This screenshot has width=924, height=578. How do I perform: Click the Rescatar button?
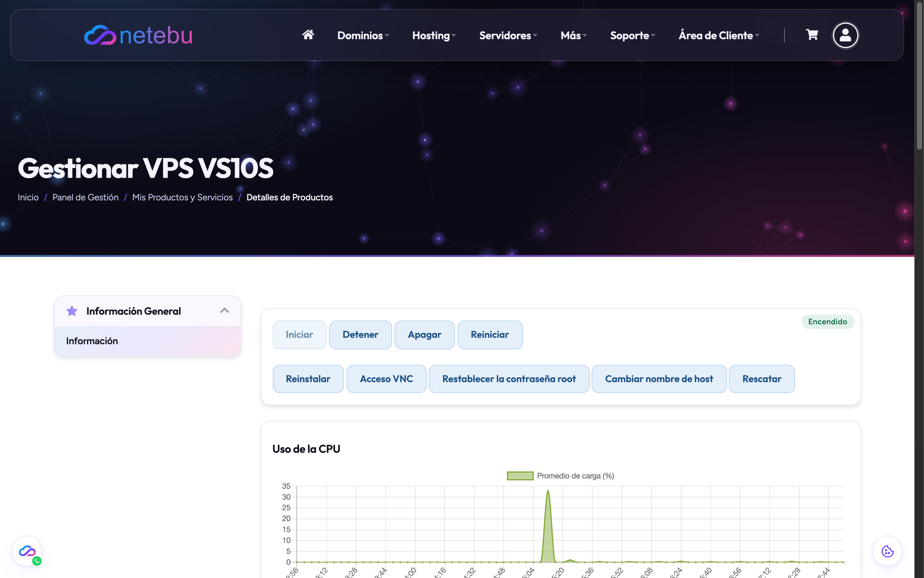pyautogui.click(x=762, y=379)
